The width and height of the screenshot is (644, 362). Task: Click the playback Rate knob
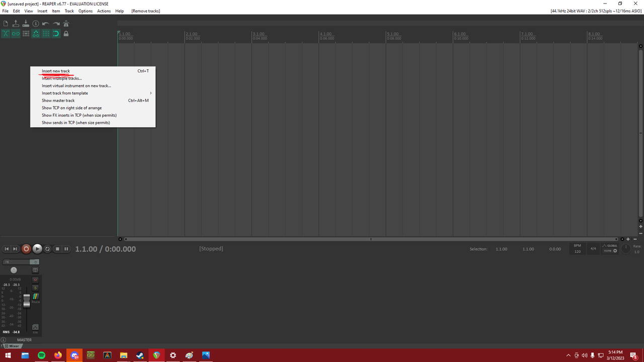(x=625, y=249)
